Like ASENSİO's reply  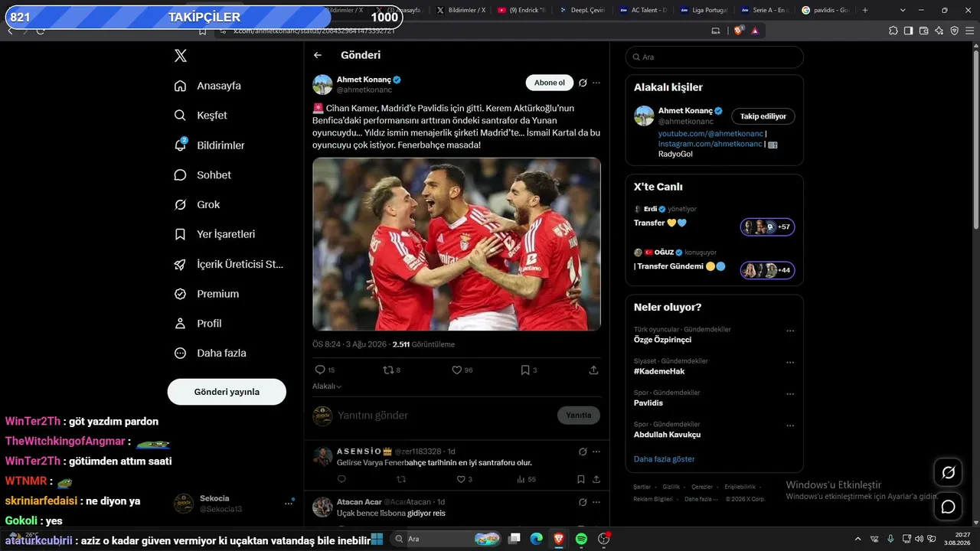461,479
